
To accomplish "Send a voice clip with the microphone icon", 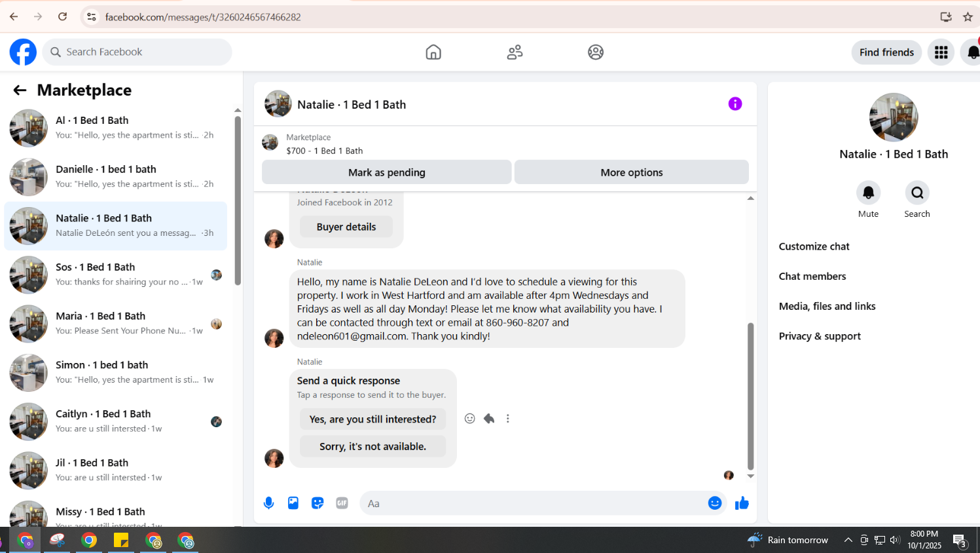I will pyautogui.click(x=268, y=503).
